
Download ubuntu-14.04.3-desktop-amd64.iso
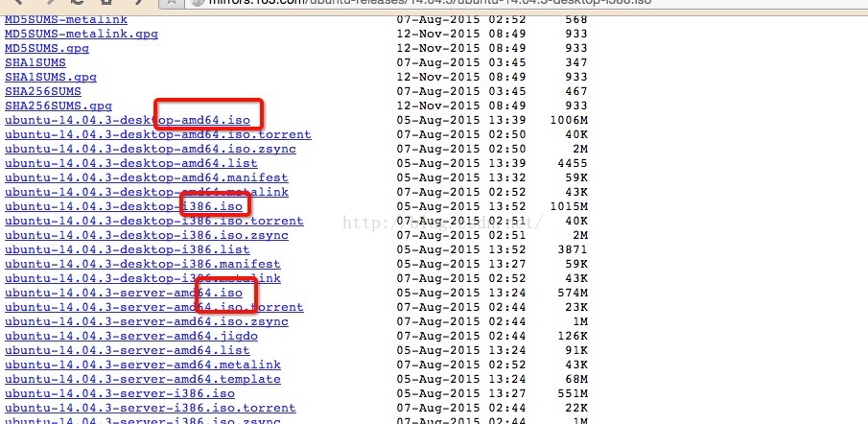click(128, 120)
